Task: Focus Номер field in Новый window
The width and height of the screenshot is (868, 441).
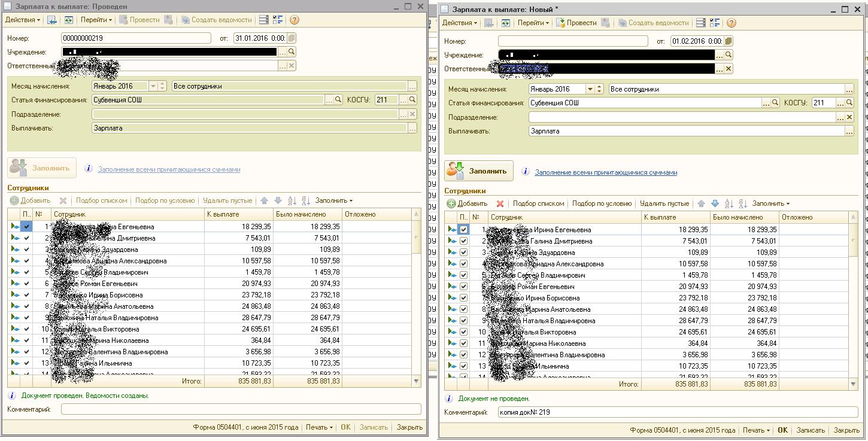Action: (573, 41)
